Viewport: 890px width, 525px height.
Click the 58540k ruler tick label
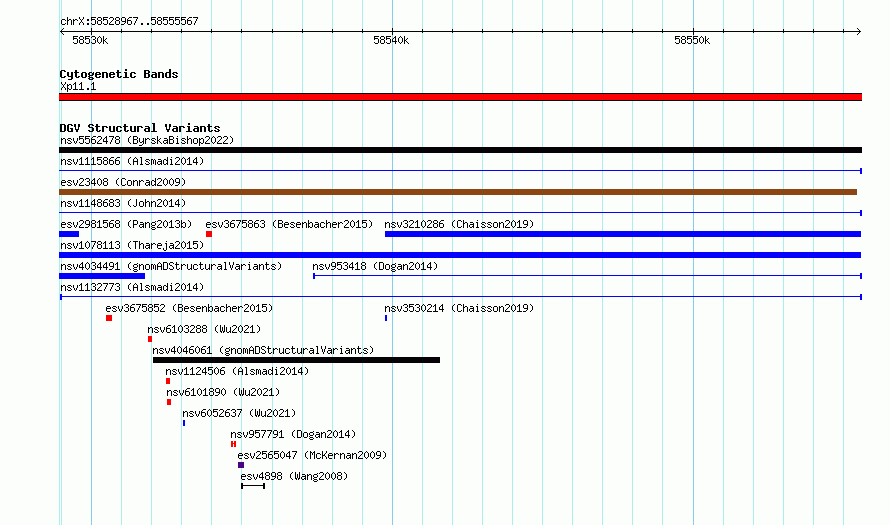[x=391, y=40]
